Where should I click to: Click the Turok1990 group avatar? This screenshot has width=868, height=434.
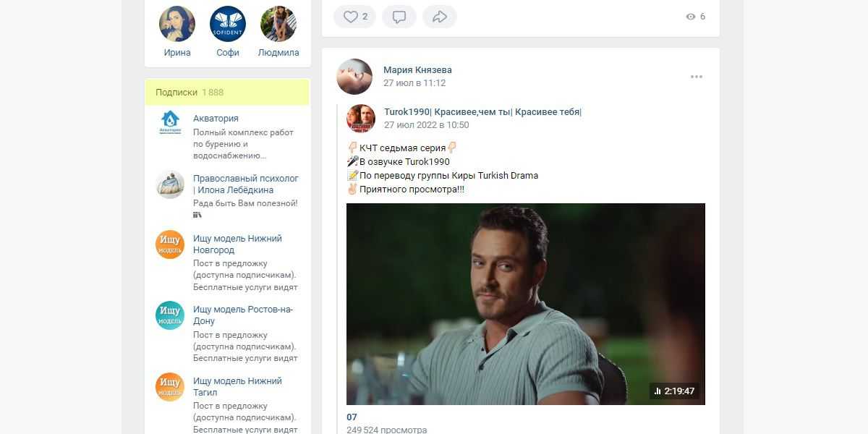360,118
